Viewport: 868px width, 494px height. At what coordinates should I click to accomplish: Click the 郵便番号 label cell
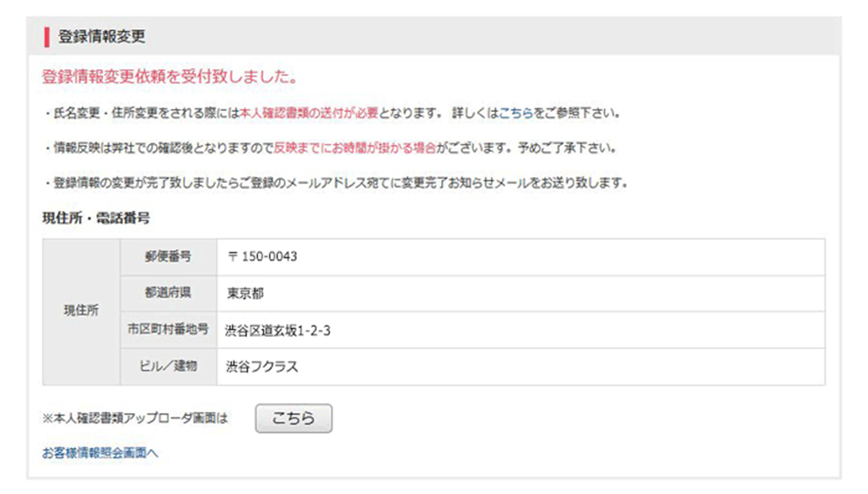[x=168, y=257]
